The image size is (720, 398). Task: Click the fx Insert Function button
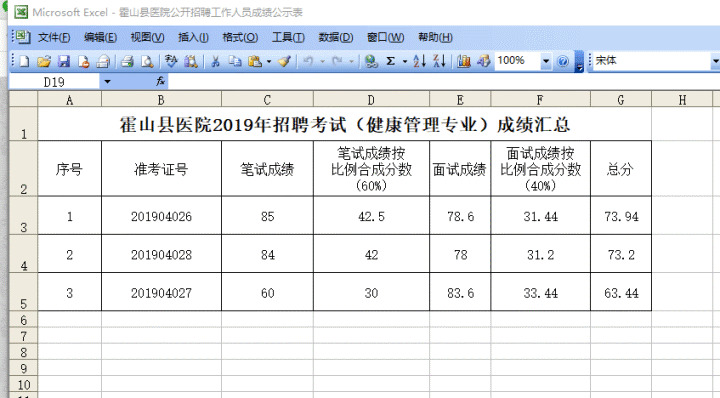[x=160, y=82]
